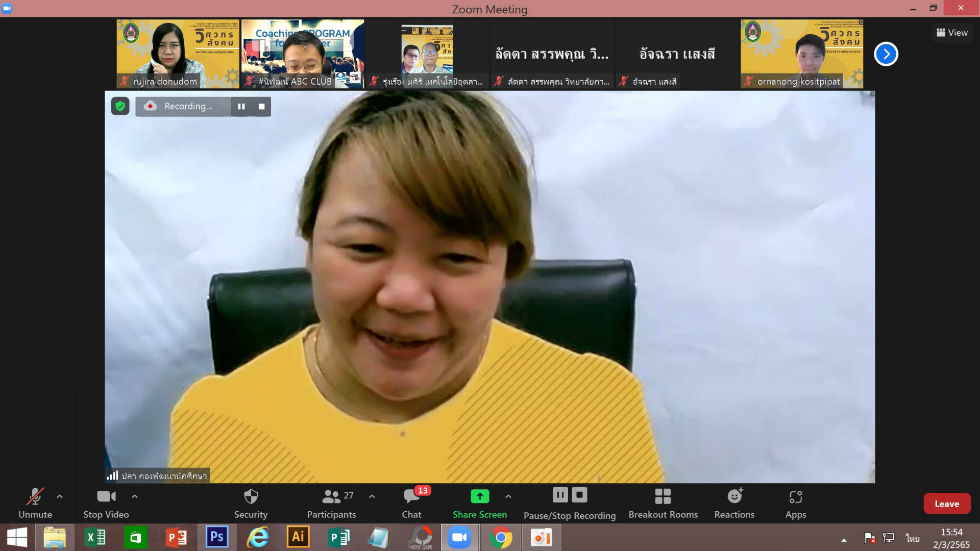Screen dimensions: 980x551
Task: Open Zoom Apps
Action: point(796,504)
